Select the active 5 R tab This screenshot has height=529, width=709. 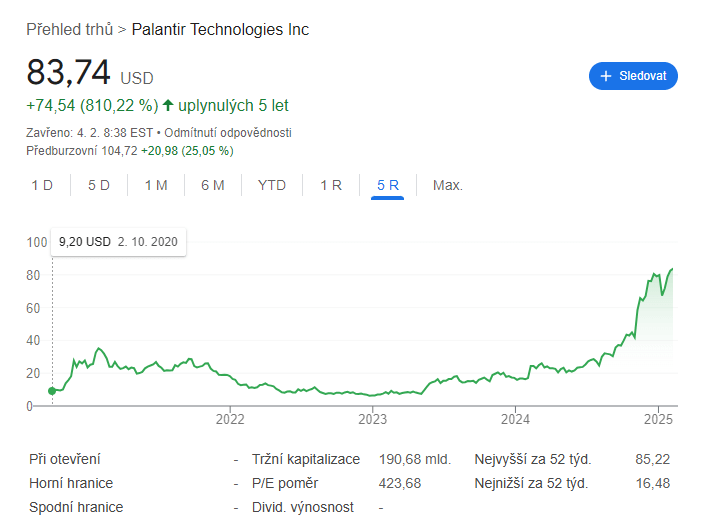388,185
